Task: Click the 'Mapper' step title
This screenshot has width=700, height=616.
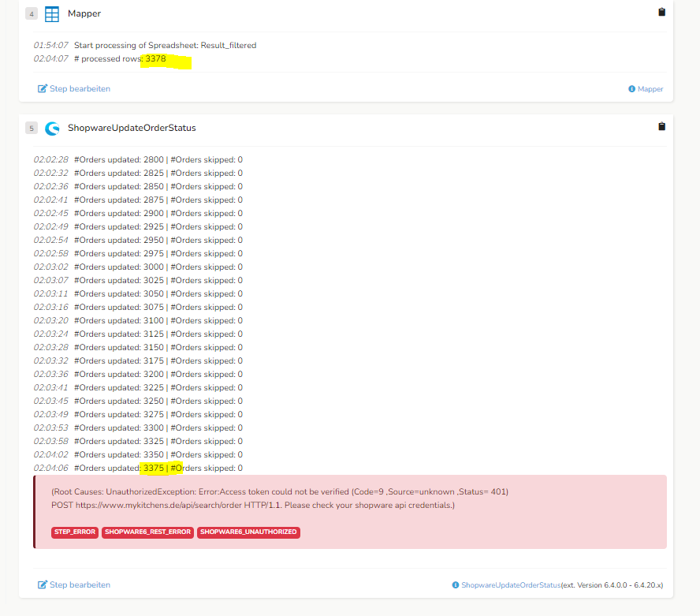Action: click(x=84, y=13)
